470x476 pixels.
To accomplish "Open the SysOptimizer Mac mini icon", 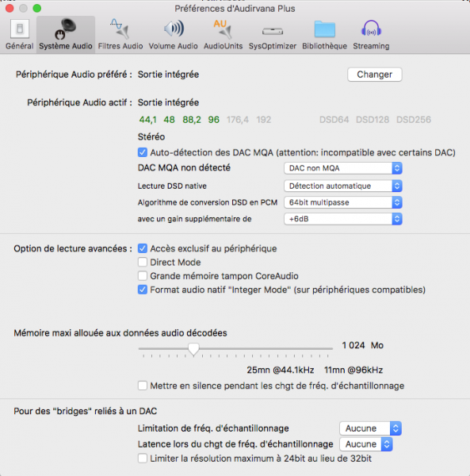I will pos(273,31).
